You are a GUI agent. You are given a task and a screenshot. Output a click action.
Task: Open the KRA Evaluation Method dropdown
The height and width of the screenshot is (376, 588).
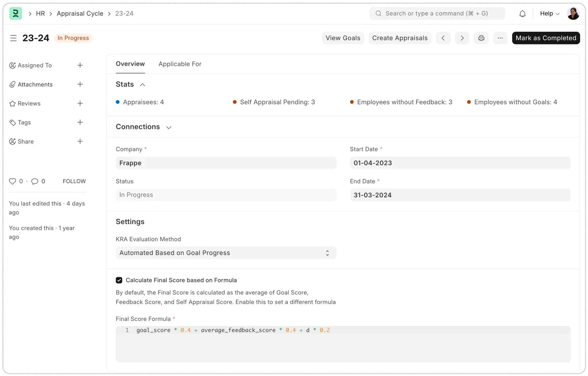(x=226, y=253)
